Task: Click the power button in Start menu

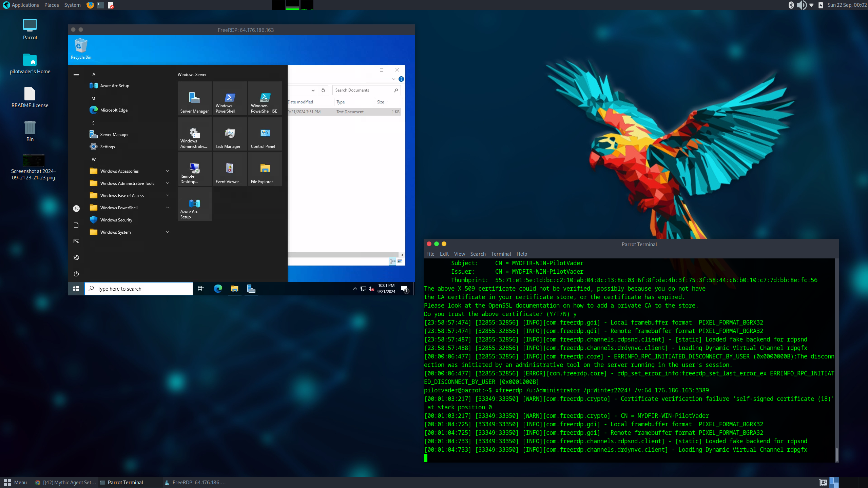Action: click(x=76, y=273)
